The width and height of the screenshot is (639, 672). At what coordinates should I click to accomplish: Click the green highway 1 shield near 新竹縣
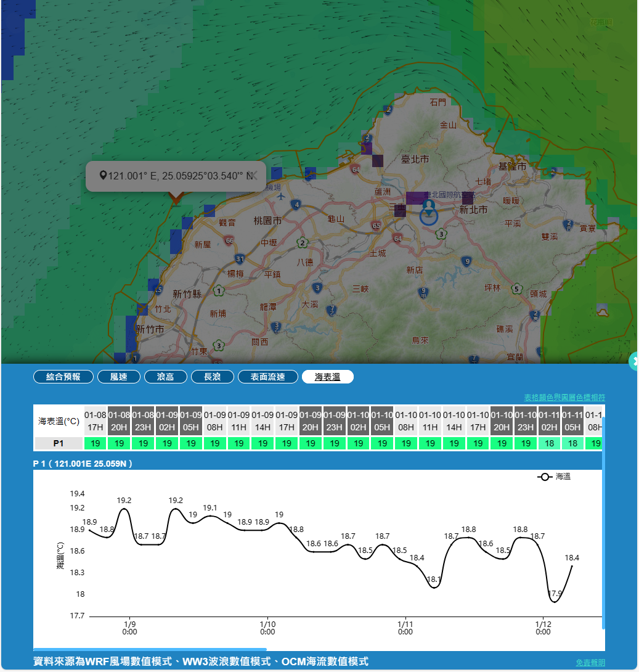[x=219, y=290]
